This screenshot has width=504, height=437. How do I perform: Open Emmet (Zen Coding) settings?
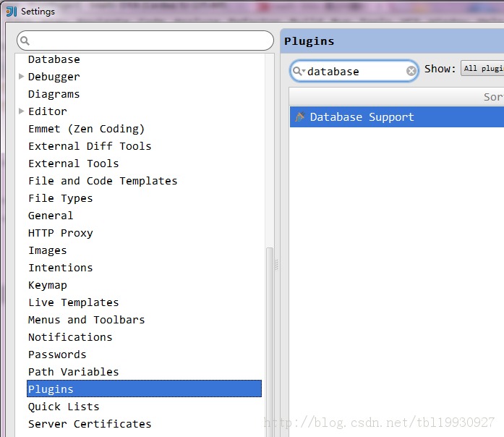tap(87, 129)
